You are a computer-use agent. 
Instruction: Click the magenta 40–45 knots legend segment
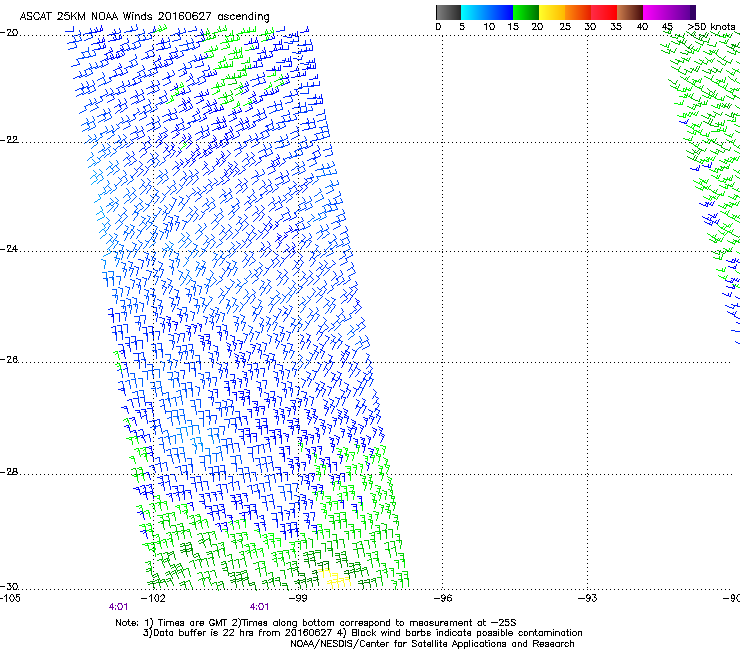point(656,12)
